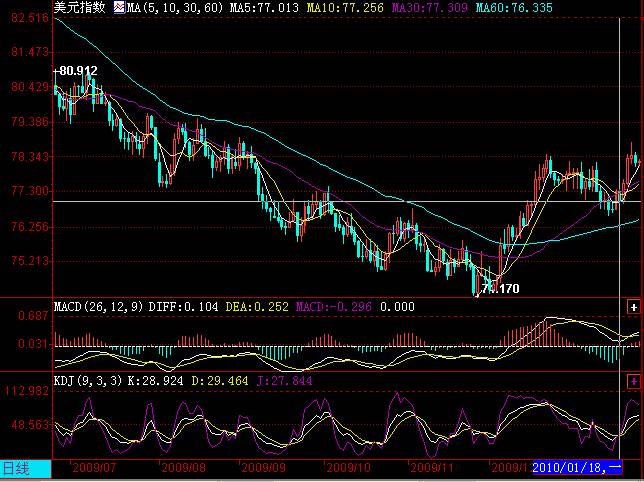This screenshot has width=644, height=482.
Task: Click the KDJ(9,3,3) indicator label
Action: pos(88,381)
